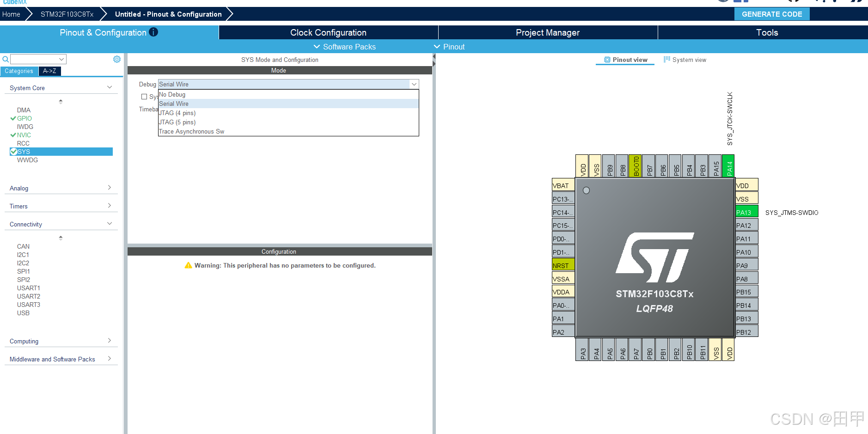The image size is (868, 434).
Task: Go to Home breadcrumb
Action: 11,14
